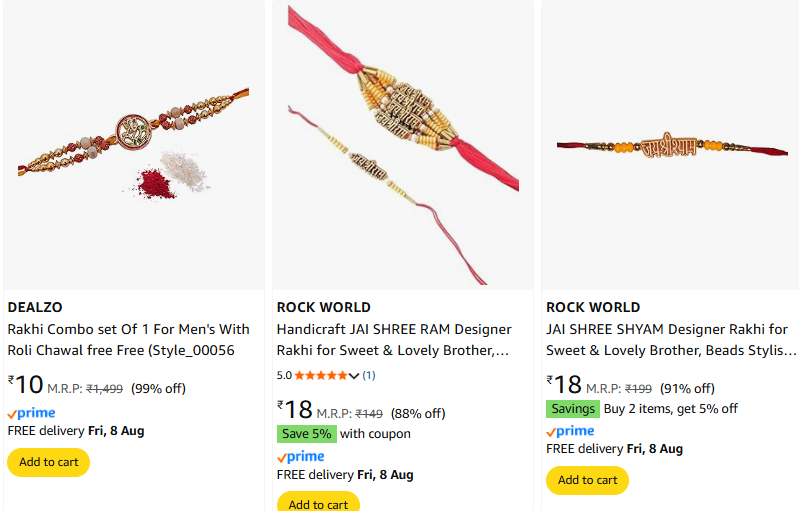Image resolution: width=799 pixels, height=511 pixels.
Task: Add the JAI SHREE SHYAM Rakhi to cart
Action: pos(587,480)
